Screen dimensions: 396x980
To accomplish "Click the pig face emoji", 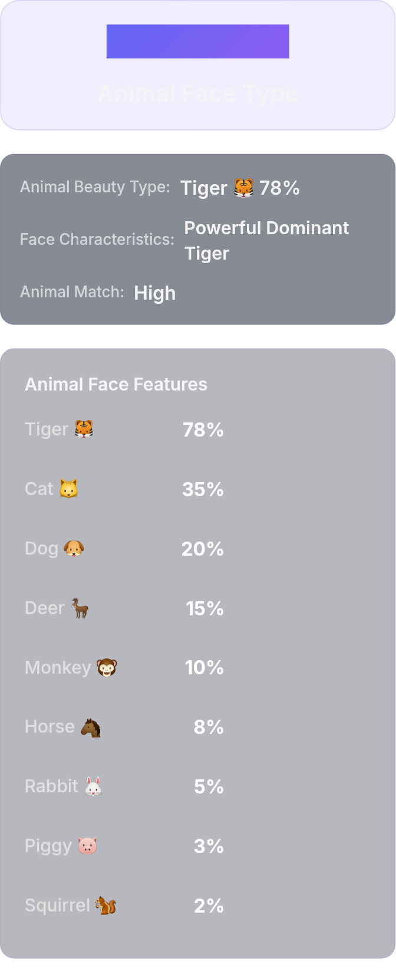I will coord(87,845).
